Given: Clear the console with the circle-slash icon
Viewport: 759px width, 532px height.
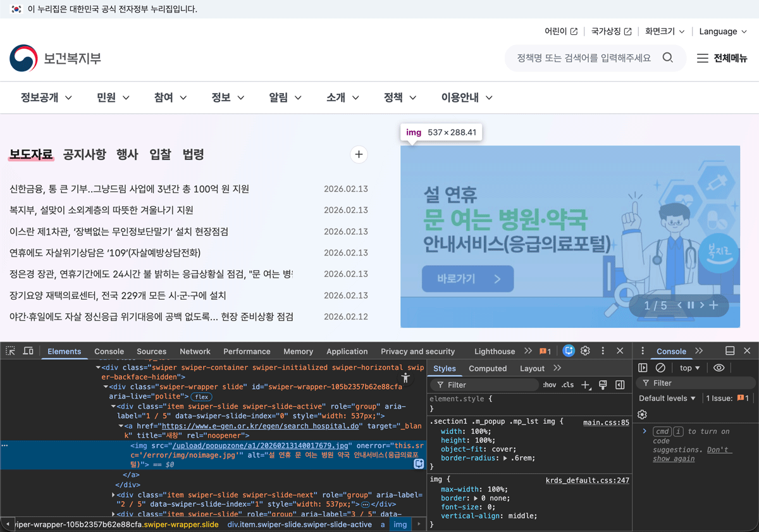Looking at the screenshot, I should (x=660, y=368).
